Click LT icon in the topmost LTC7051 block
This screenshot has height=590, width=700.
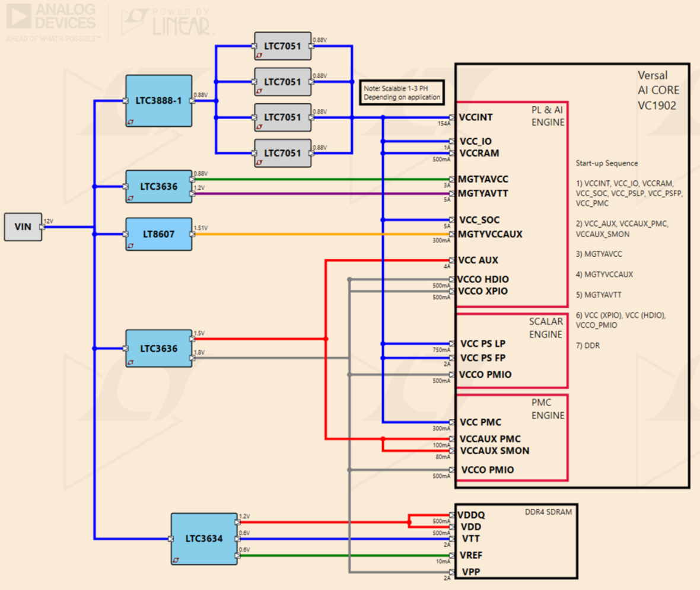[x=259, y=55]
